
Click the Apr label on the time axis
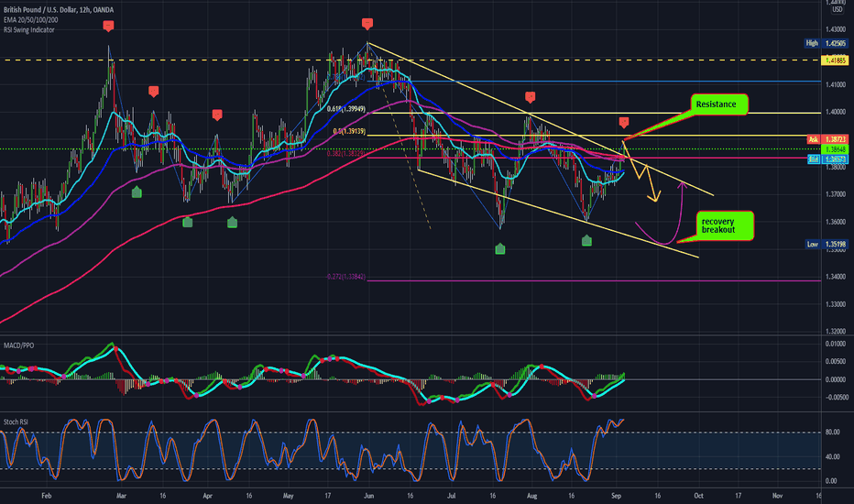207,496
